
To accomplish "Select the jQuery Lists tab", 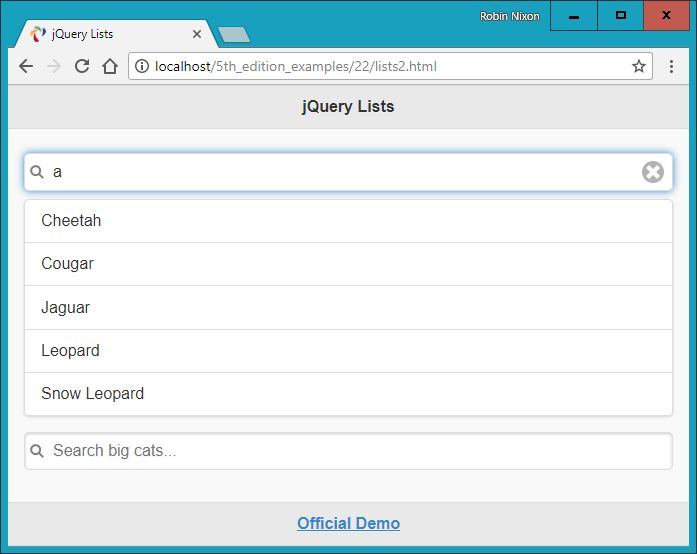I will 116,34.
